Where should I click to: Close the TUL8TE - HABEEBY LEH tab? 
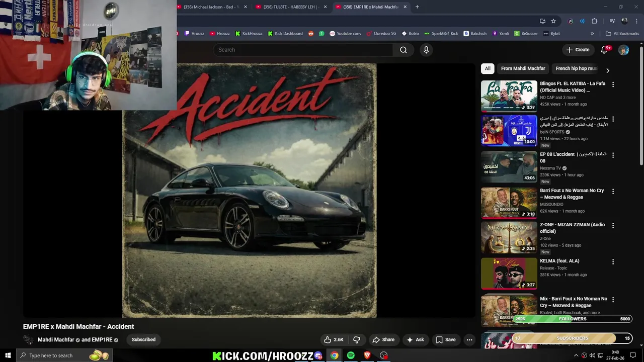coord(325,7)
